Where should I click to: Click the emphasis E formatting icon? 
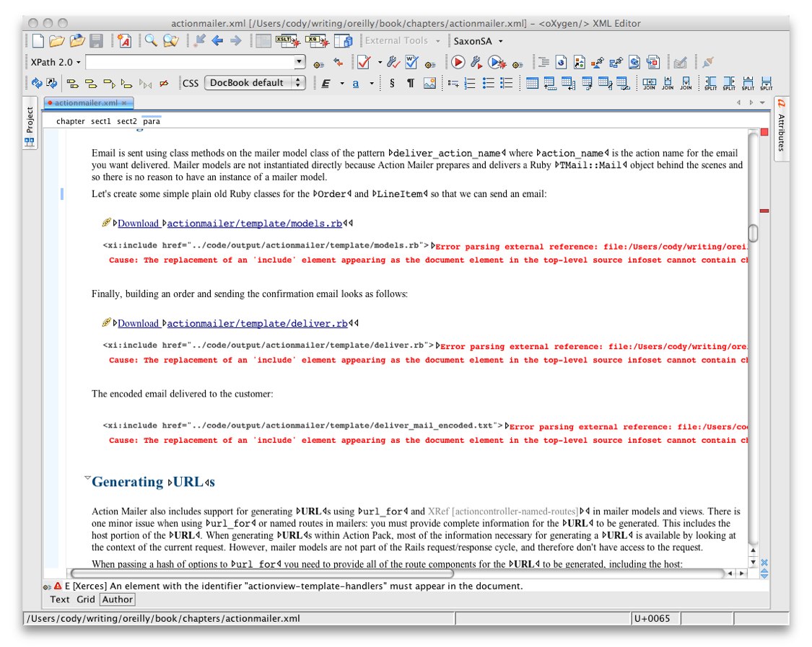326,83
